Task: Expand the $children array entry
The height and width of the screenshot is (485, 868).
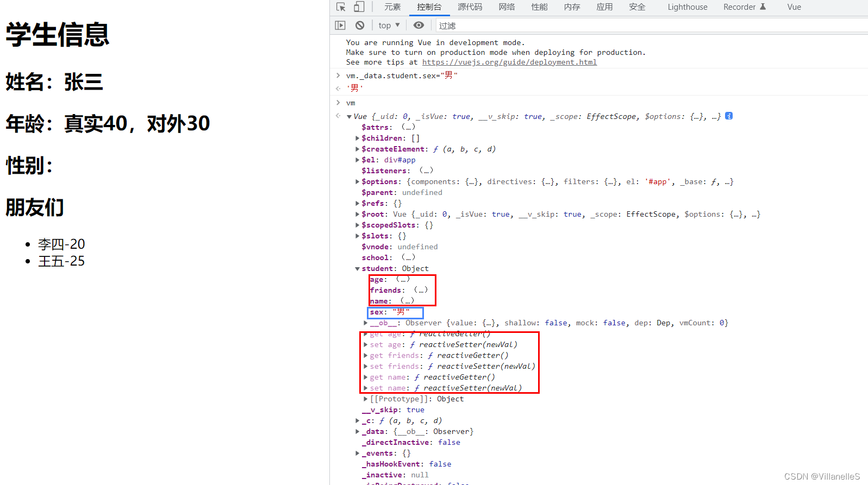Action: tap(357, 138)
